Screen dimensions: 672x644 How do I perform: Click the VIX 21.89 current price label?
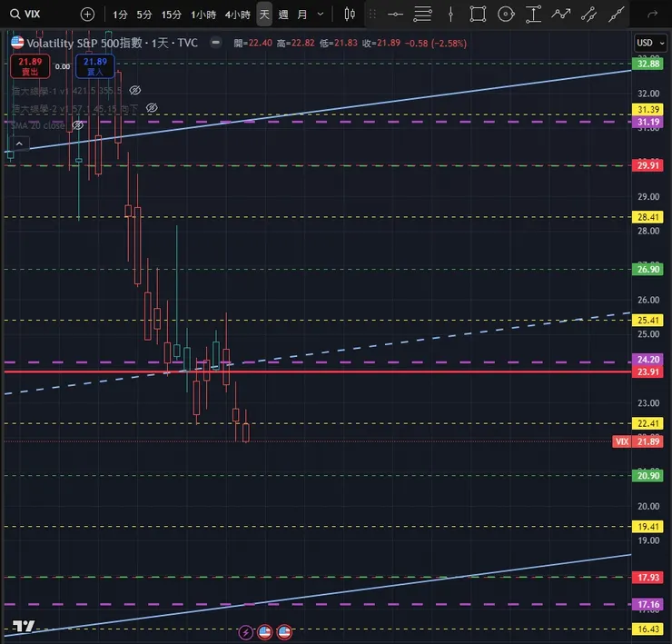[x=638, y=441]
